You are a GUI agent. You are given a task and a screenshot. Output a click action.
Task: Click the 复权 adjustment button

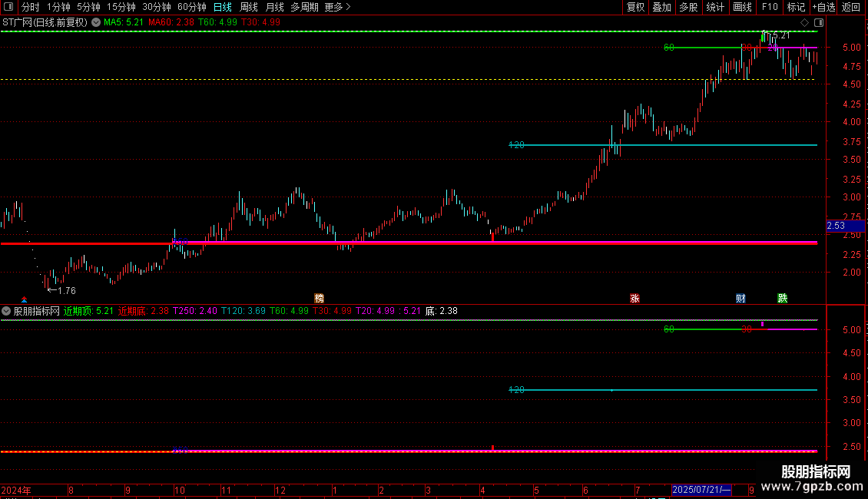point(635,7)
